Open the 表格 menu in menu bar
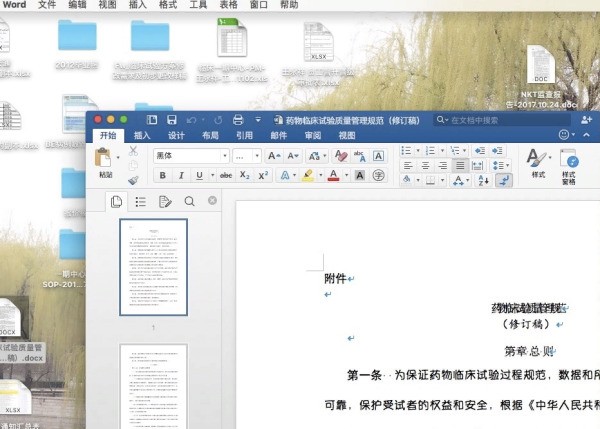 [228, 5]
